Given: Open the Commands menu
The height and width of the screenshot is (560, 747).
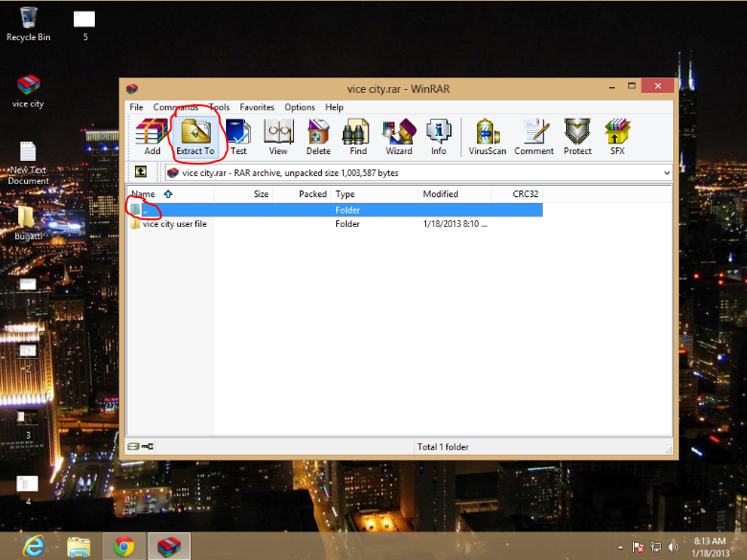Looking at the screenshot, I should (175, 107).
